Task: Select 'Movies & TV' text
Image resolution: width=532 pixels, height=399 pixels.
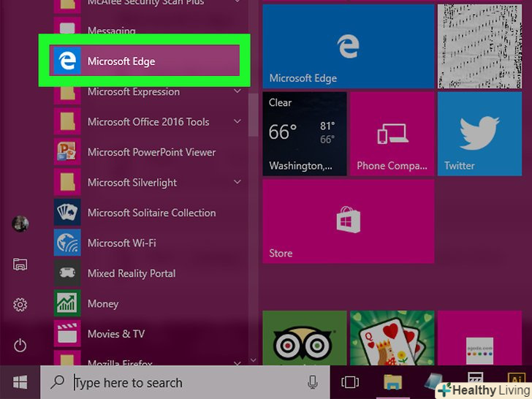Action: click(116, 334)
